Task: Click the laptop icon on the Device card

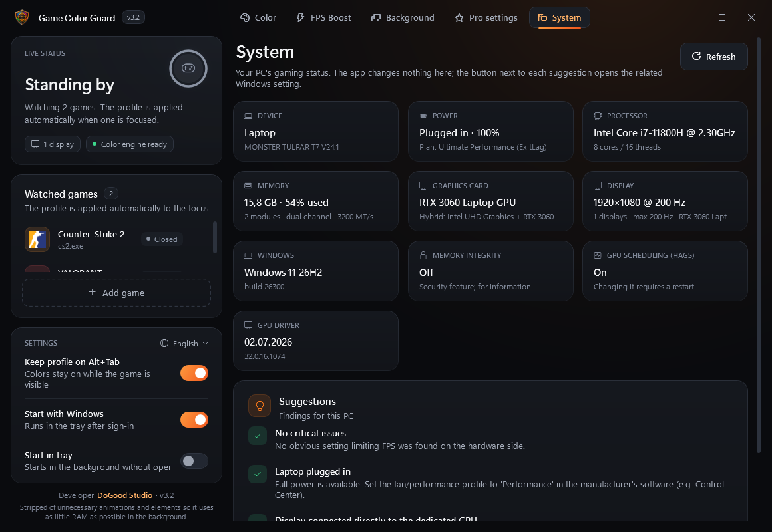Action: click(x=248, y=116)
